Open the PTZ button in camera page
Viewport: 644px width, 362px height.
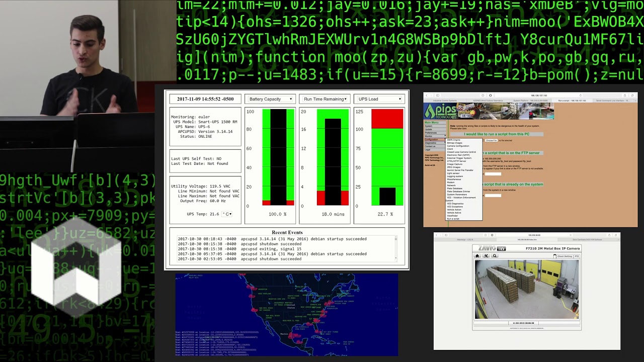pyautogui.click(x=577, y=256)
